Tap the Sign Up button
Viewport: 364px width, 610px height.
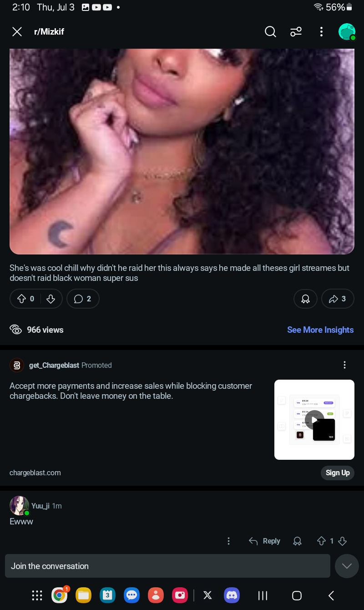[x=338, y=473]
